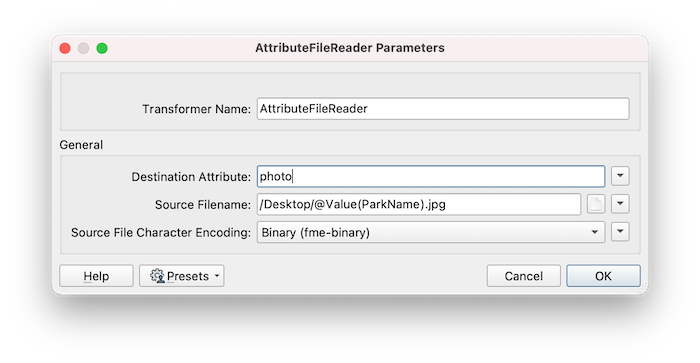Viewport: 700px width, 363px height.
Task: Close the dialog with the red window button
Action: 65,48
